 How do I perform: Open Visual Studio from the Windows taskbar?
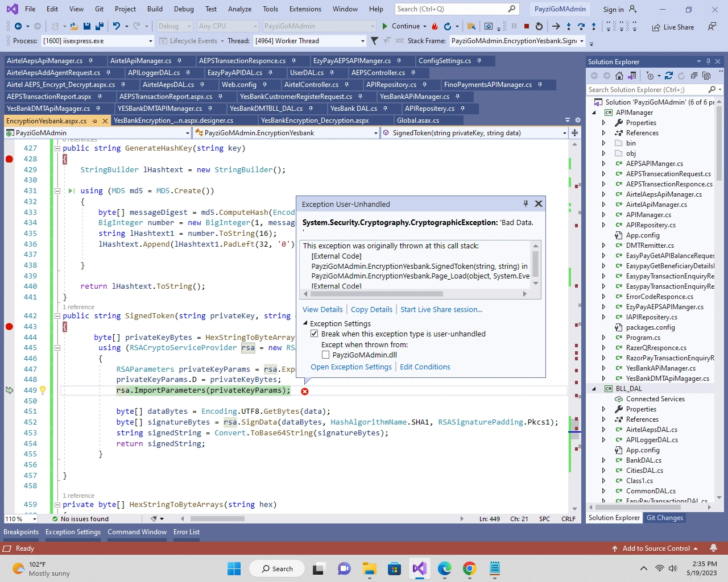419,568
